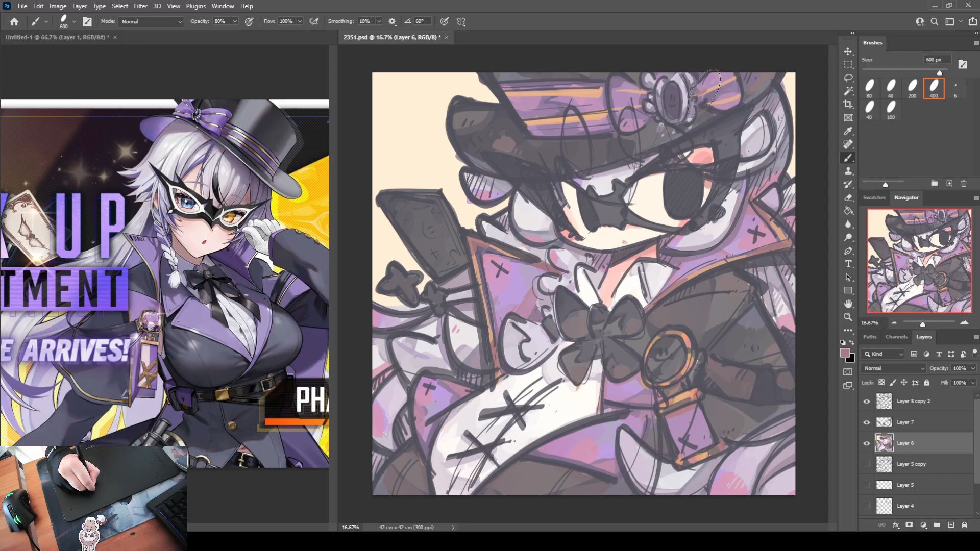Viewport: 980px width, 551px height.
Task: Create new group folder in Layers panel
Action: click(x=937, y=525)
